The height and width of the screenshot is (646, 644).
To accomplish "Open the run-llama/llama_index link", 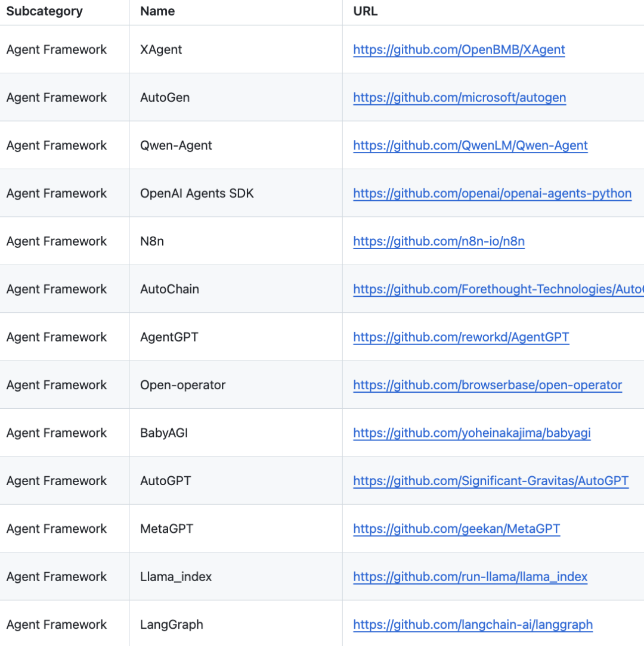I will coord(470,577).
